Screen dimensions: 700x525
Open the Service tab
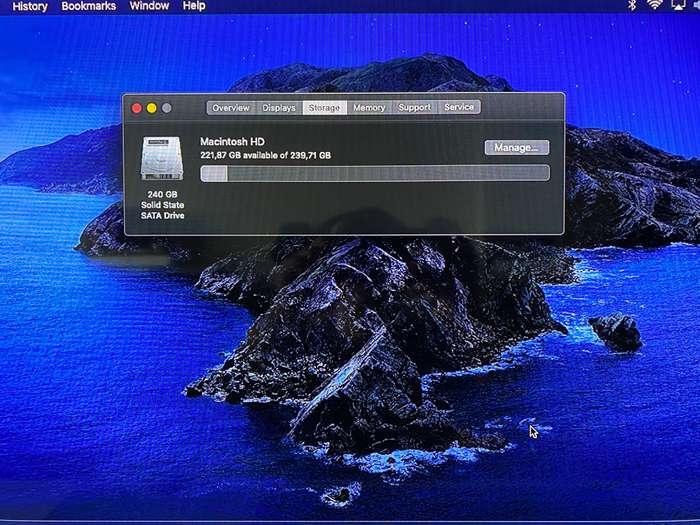(x=459, y=107)
